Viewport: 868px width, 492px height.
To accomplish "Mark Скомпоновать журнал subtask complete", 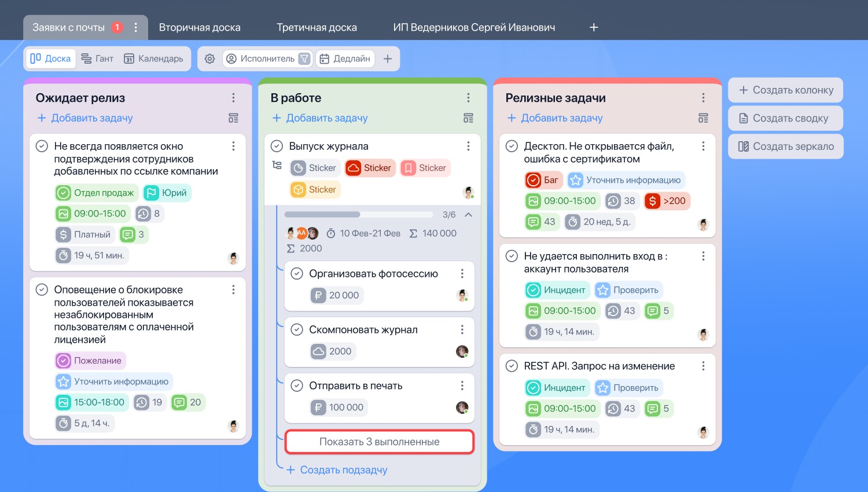I will (x=297, y=329).
